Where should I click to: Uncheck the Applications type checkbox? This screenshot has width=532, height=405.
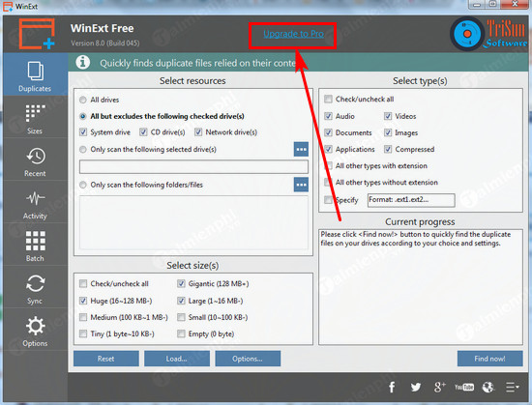pyautogui.click(x=328, y=149)
